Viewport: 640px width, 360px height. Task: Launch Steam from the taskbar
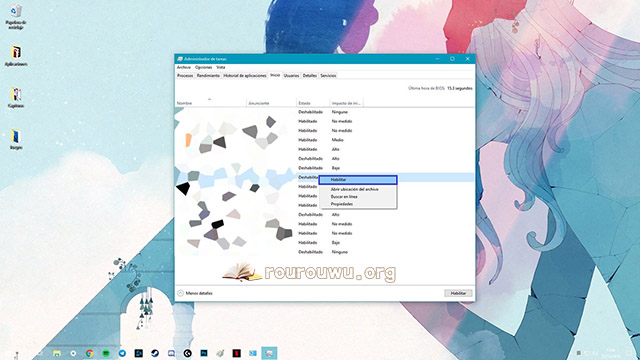[155, 353]
